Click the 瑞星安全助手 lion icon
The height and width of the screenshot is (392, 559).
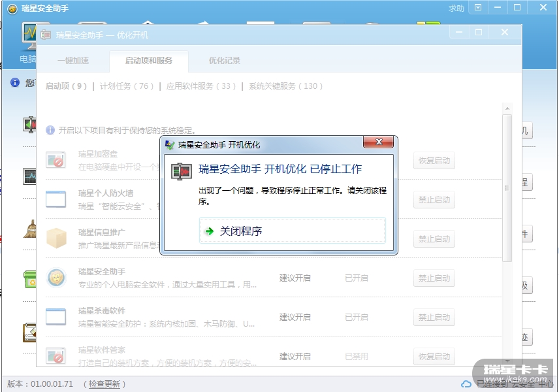click(x=56, y=278)
